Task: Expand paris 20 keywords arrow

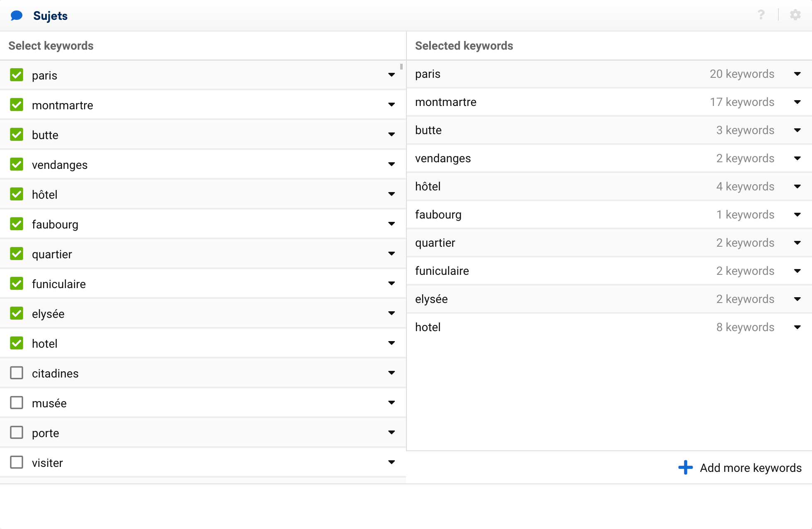Action: pos(797,74)
